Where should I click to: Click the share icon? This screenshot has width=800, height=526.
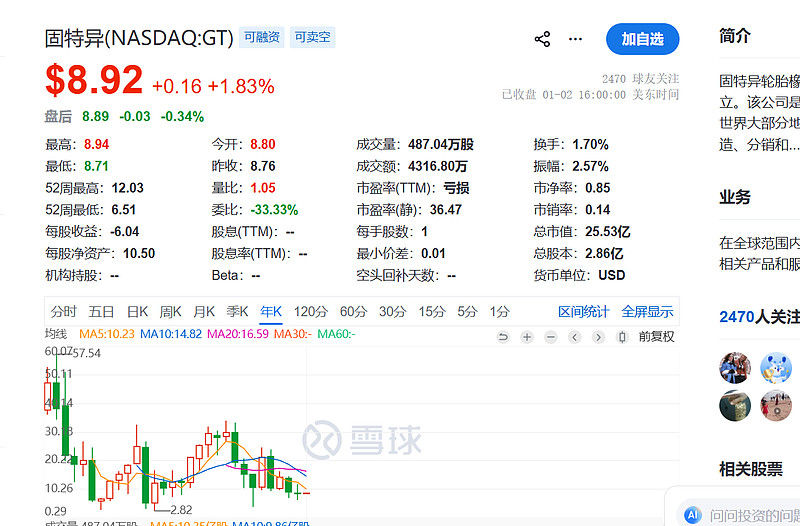(542, 39)
